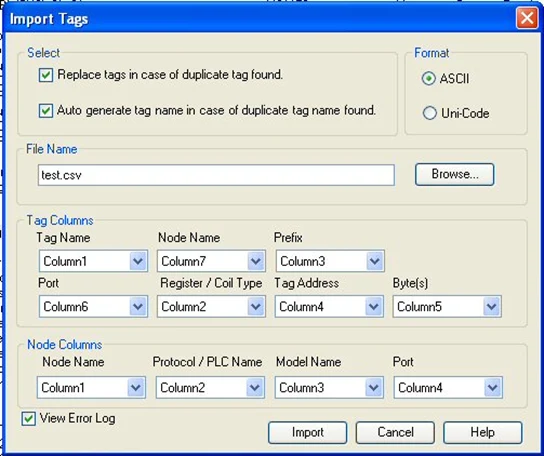Uncheck the View Error Log checkbox
The image size is (544, 456).
pos(28,419)
